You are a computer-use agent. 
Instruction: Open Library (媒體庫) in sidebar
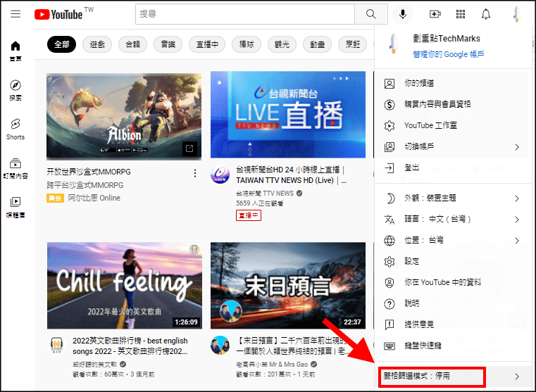coord(15,208)
